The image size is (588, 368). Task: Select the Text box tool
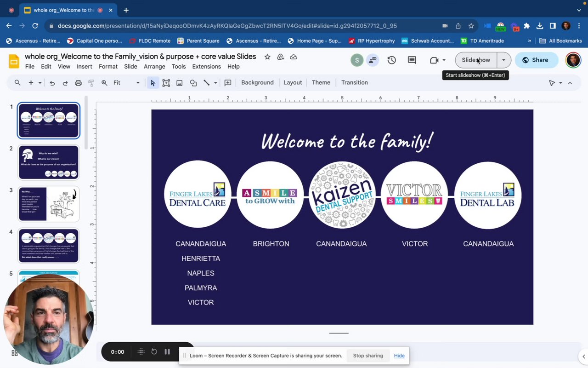point(166,83)
